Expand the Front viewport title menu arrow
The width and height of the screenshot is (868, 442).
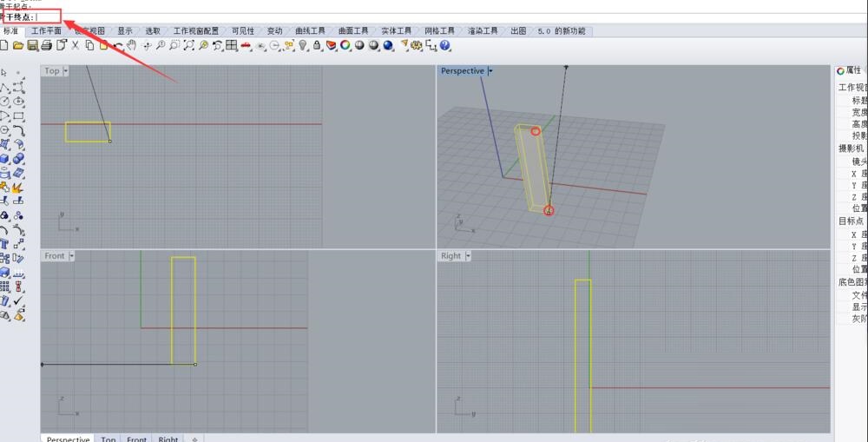click(71, 256)
